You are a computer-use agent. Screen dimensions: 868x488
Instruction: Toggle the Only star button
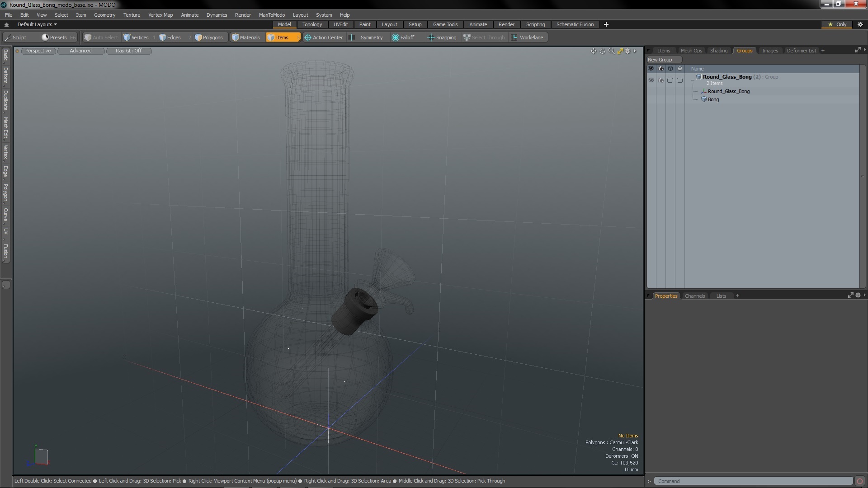[x=837, y=24]
